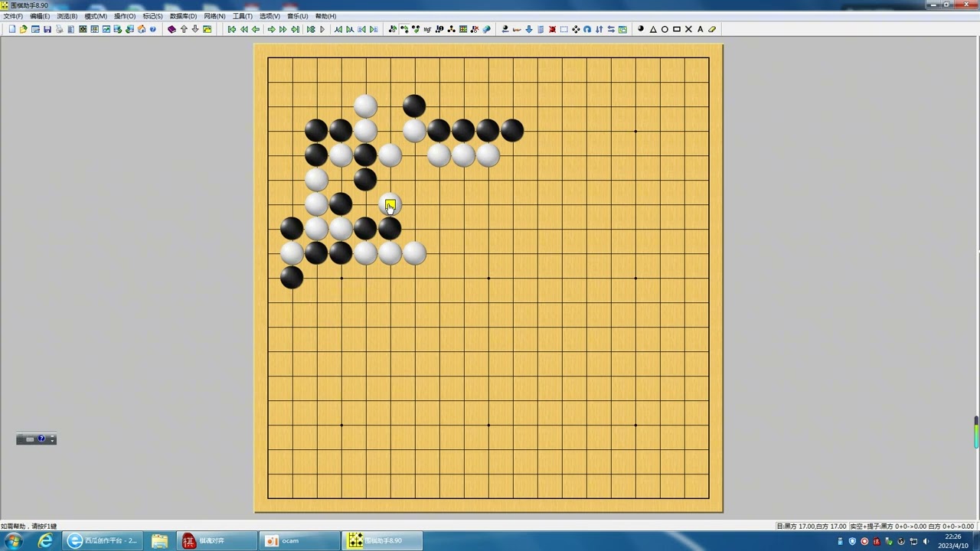Jump to last move with green icon
The width and height of the screenshot is (980, 551).
pyautogui.click(x=296, y=29)
